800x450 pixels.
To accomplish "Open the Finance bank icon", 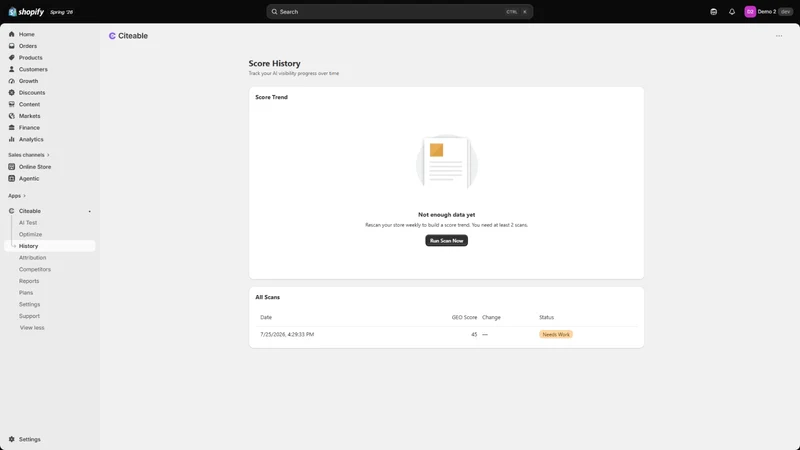I will (x=12, y=128).
